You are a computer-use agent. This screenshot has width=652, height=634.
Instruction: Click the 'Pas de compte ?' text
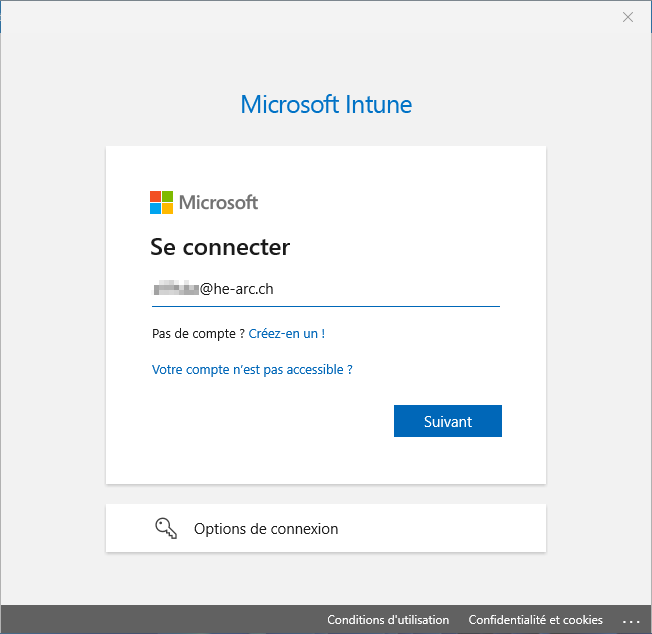point(198,333)
